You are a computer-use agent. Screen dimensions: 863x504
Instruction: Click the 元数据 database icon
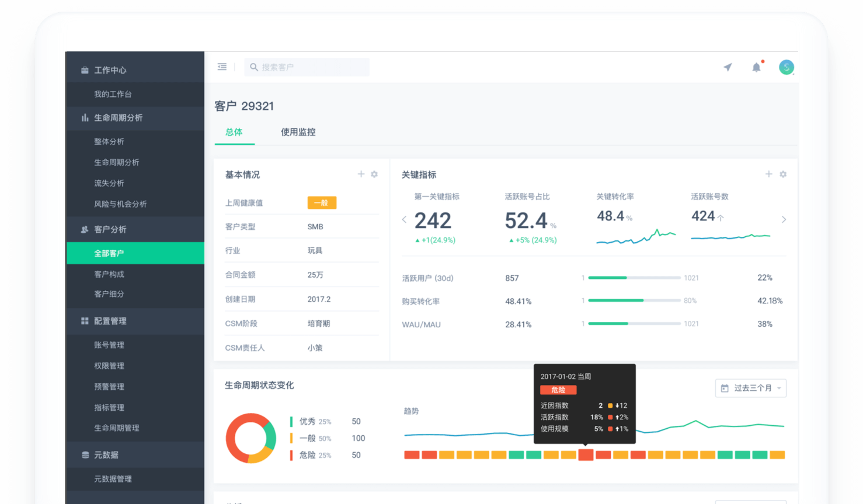pos(84,454)
